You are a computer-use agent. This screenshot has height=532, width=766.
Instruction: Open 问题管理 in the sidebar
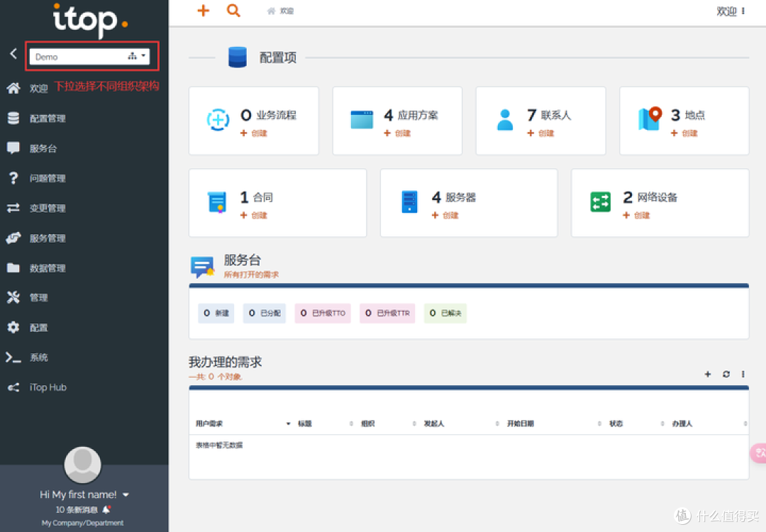click(36, 178)
